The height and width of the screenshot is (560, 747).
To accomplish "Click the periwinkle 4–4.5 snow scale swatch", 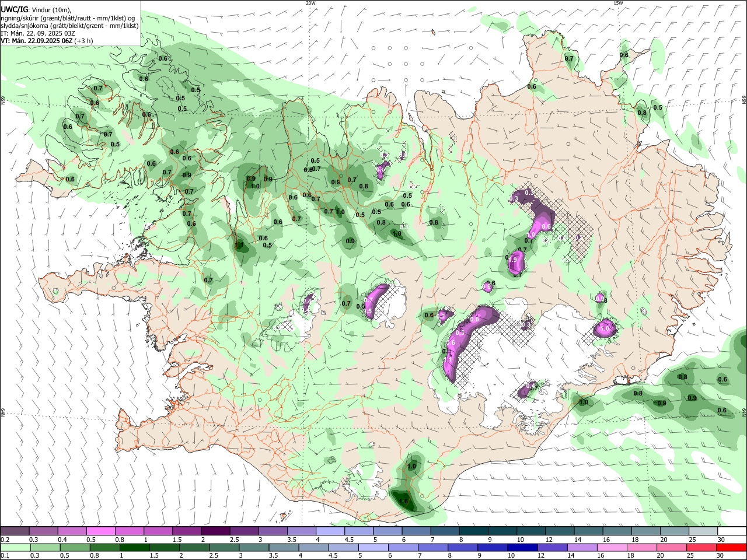I will pyautogui.click(x=330, y=531).
